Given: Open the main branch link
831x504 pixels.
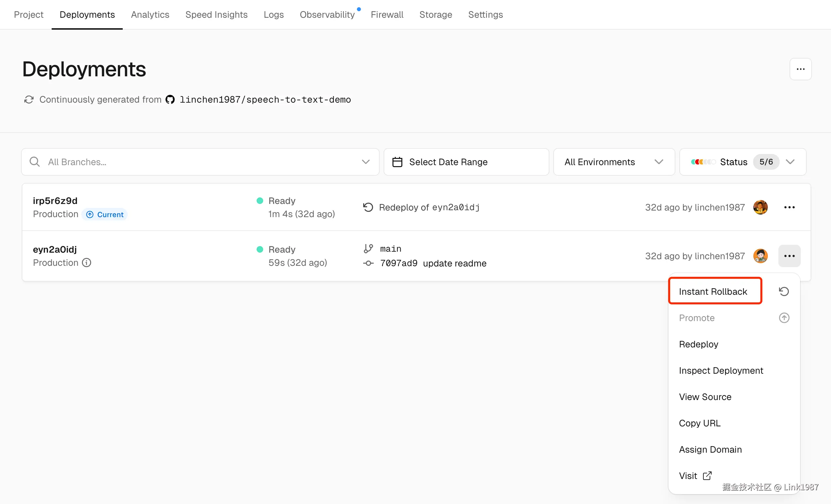Looking at the screenshot, I should [390, 249].
